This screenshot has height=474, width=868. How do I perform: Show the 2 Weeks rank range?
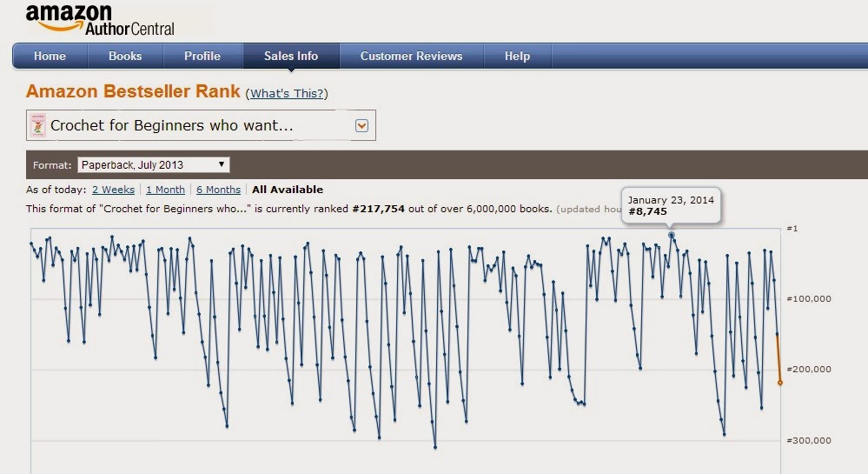(x=113, y=190)
